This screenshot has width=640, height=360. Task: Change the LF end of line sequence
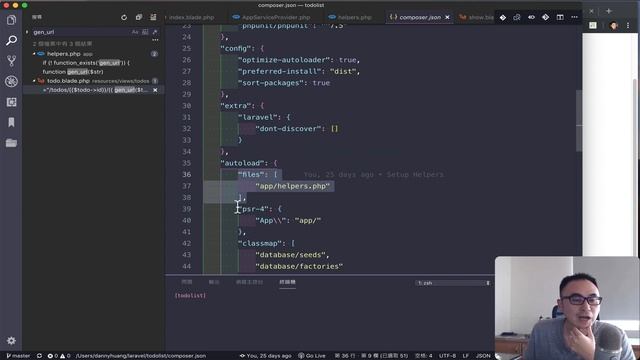tap(466, 356)
